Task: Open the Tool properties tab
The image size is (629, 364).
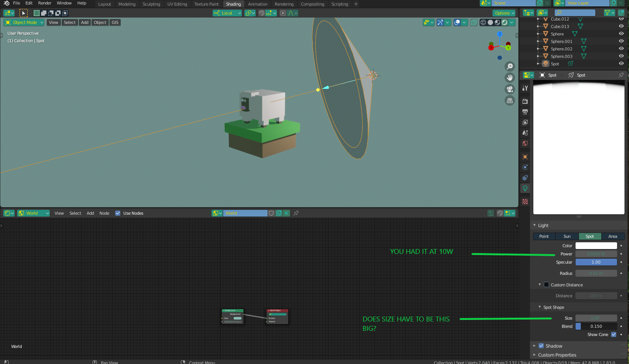Action: (525, 88)
